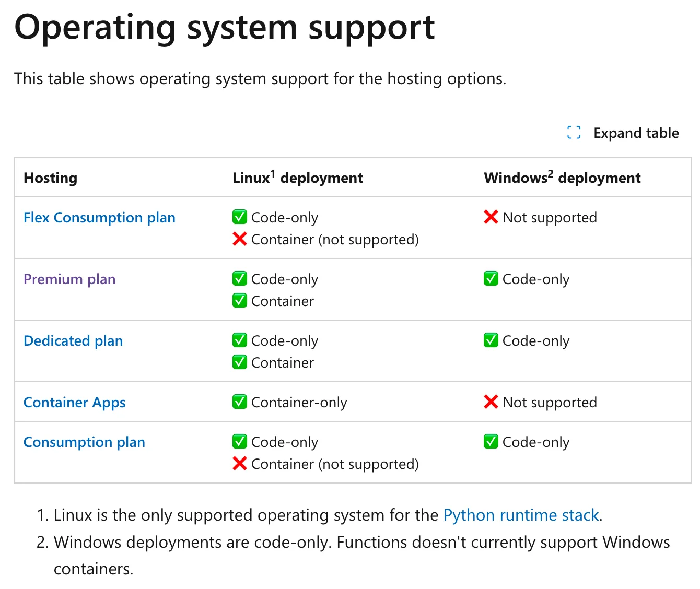Click green check beside Flex Consumption Code-only
The width and height of the screenshot is (700, 589).
pos(240,217)
